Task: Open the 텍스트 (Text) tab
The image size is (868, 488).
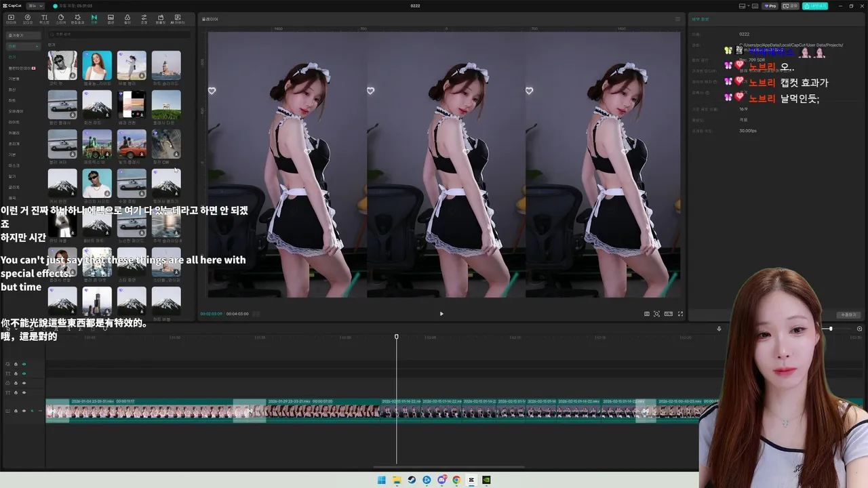Action: (44, 19)
